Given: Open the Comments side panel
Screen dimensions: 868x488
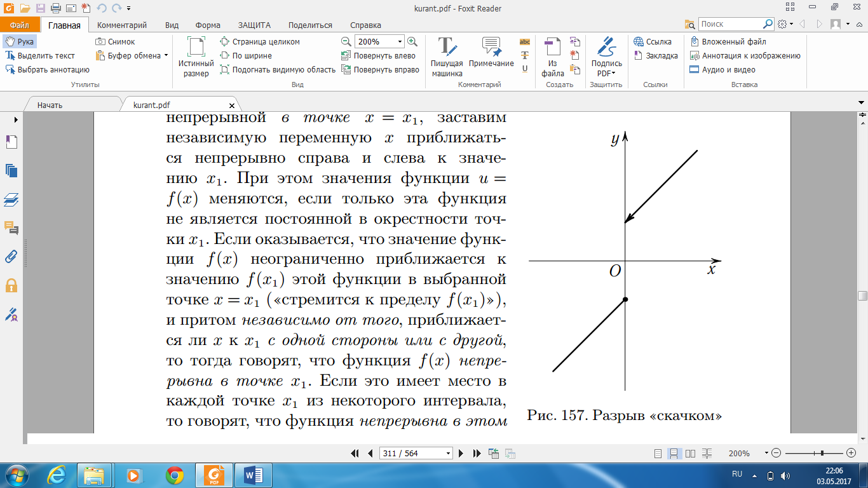Looking at the screenshot, I should [11, 227].
